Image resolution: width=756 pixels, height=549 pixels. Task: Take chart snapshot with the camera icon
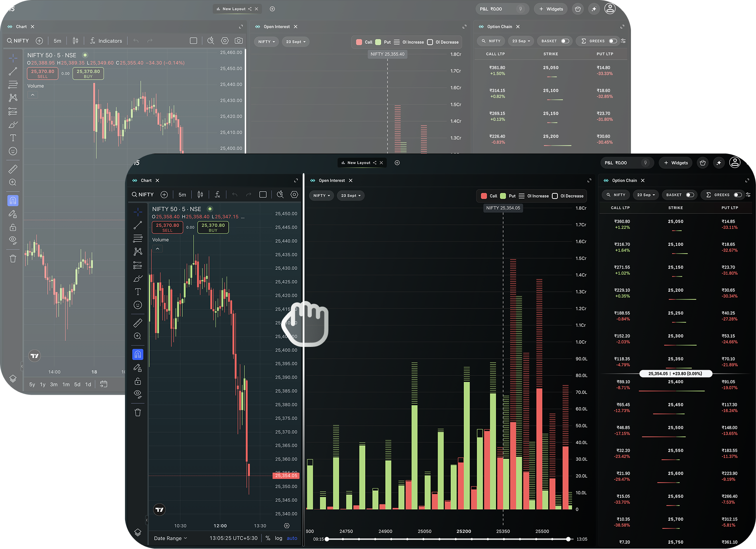click(x=239, y=41)
